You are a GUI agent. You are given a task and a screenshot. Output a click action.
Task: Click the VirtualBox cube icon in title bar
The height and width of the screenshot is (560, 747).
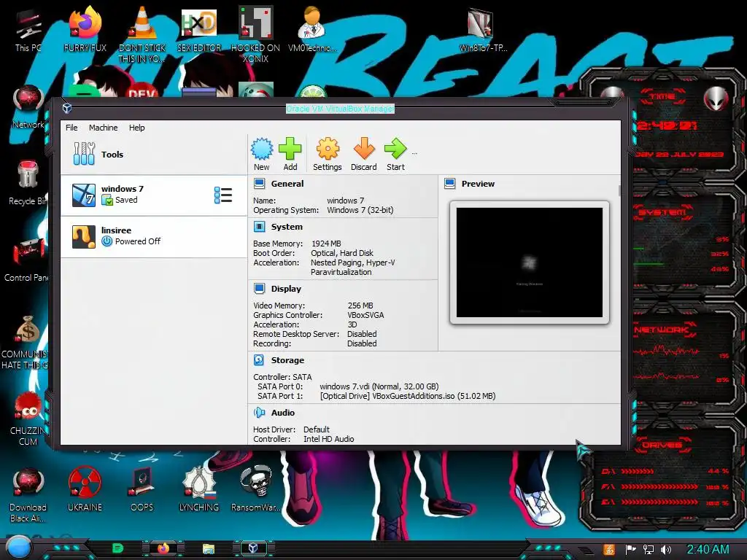pyautogui.click(x=67, y=109)
